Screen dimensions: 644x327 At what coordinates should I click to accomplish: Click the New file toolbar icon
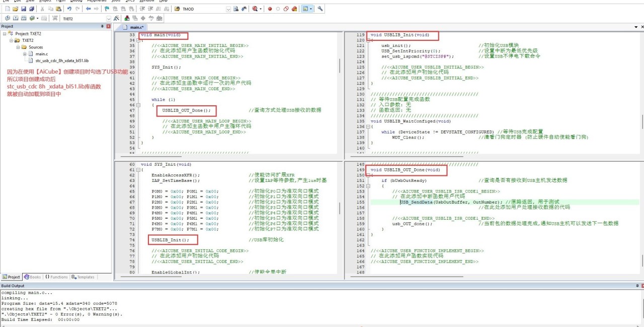7,9
